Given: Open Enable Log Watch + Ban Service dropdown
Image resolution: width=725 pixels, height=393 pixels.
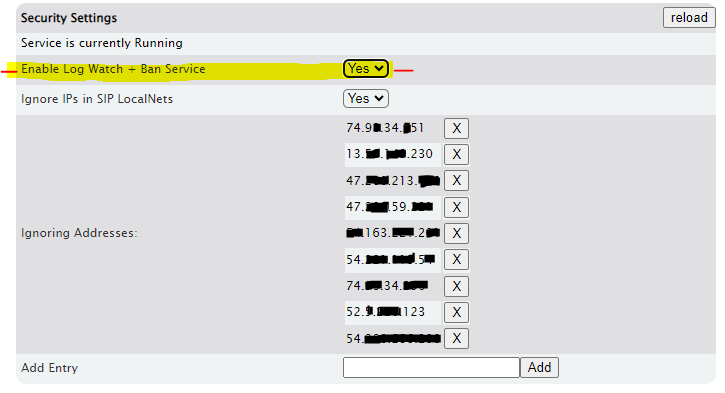Looking at the screenshot, I should [x=366, y=68].
